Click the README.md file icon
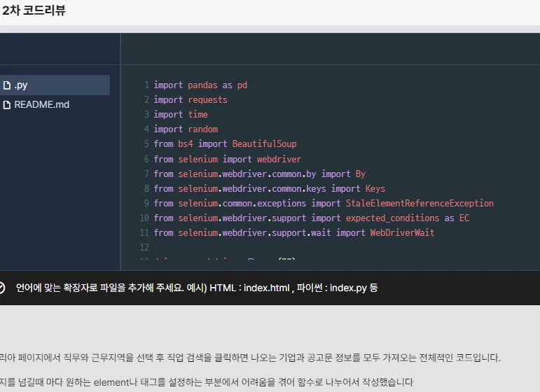The height and width of the screenshot is (392, 540). click(7, 105)
